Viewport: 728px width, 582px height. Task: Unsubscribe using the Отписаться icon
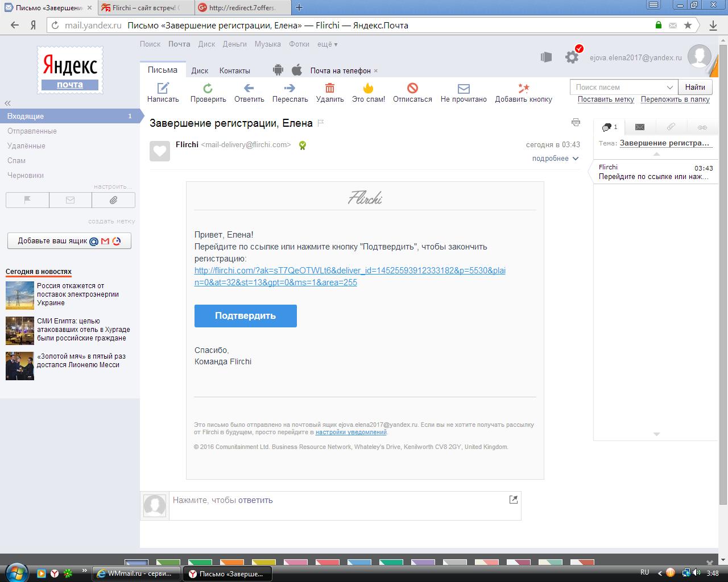pyautogui.click(x=413, y=88)
